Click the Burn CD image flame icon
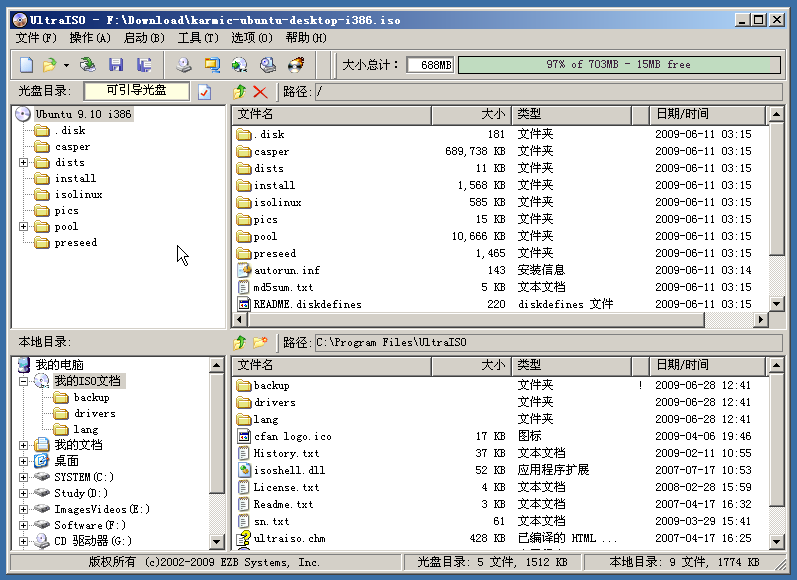797x580 pixels. 296,65
